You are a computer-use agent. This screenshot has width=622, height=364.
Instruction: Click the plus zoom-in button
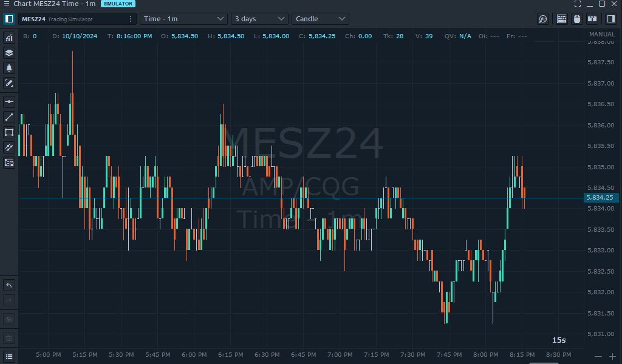tap(613, 356)
